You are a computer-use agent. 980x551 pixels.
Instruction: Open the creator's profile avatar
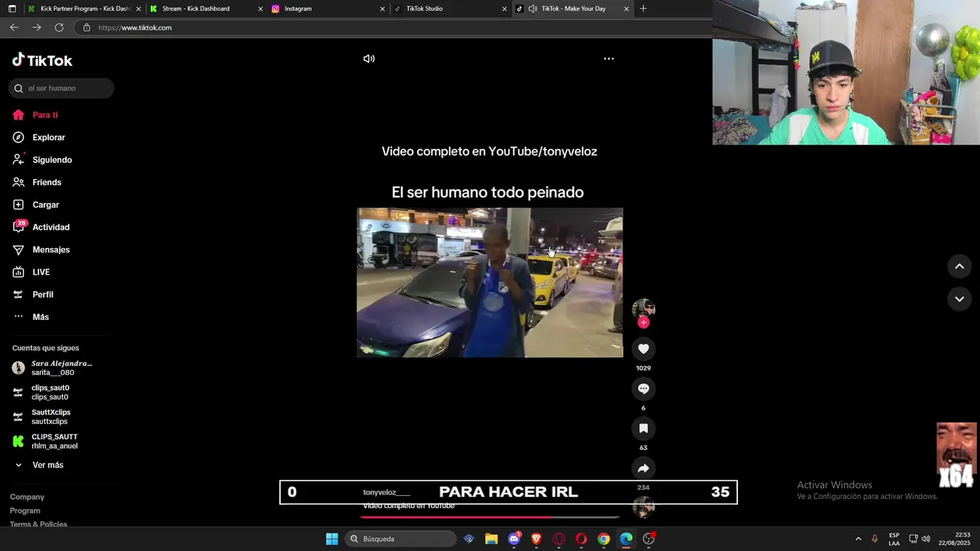click(x=643, y=308)
